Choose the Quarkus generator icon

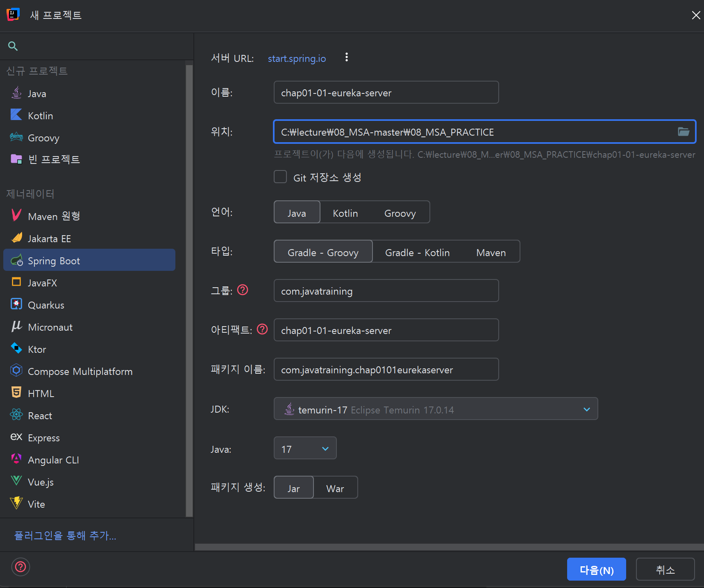click(16, 304)
